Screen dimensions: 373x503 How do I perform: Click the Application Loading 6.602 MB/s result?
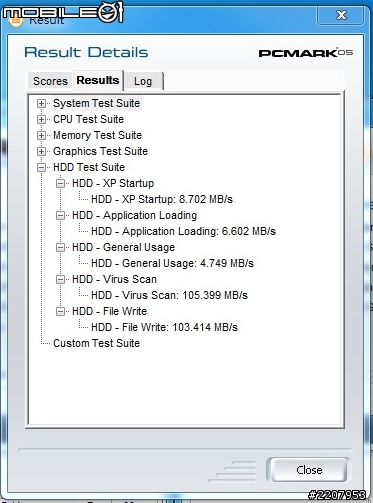pos(183,231)
